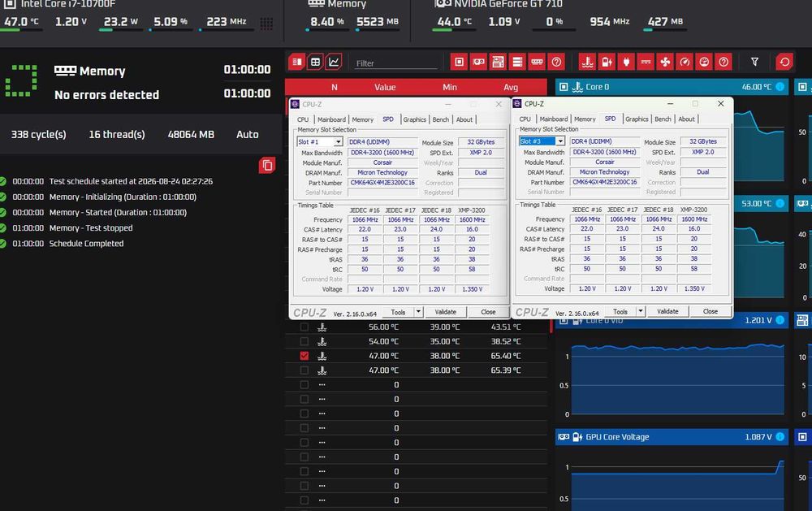Open the Memory tab in left CPU-Z window
The width and height of the screenshot is (812, 511).
[362, 119]
